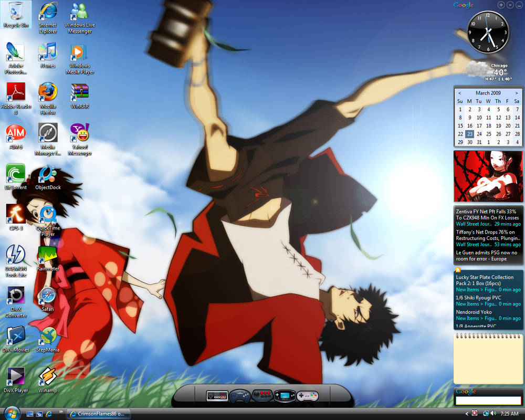The image size is (525, 420).
Task: Launch ObjectDock from the desktop
Action: pos(48,177)
